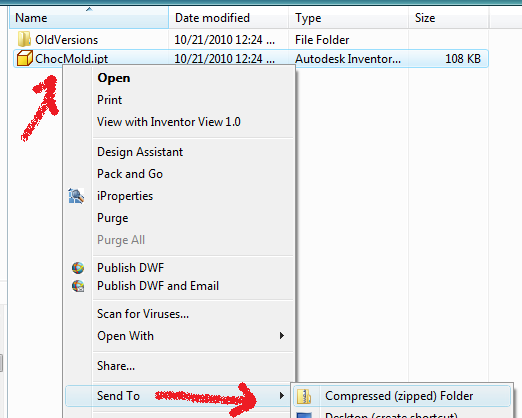Image resolution: width=522 pixels, height=418 pixels.
Task: Choose Purge from the context menu
Action: [113, 218]
